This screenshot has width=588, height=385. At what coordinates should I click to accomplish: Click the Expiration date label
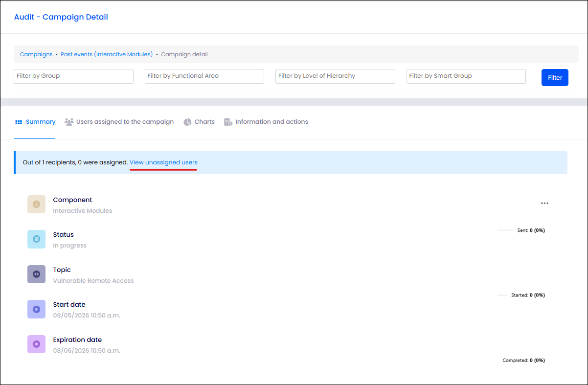tap(77, 340)
